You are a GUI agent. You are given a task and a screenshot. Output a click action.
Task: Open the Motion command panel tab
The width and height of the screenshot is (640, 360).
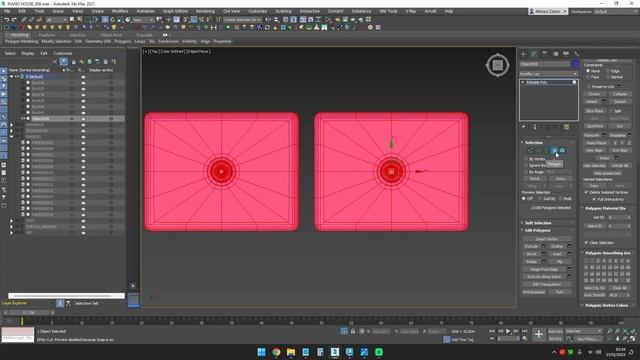[x=555, y=54]
